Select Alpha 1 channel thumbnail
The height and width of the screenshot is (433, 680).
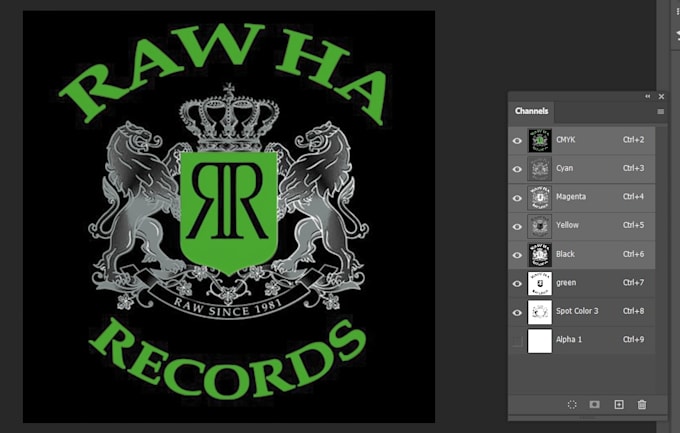point(539,341)
